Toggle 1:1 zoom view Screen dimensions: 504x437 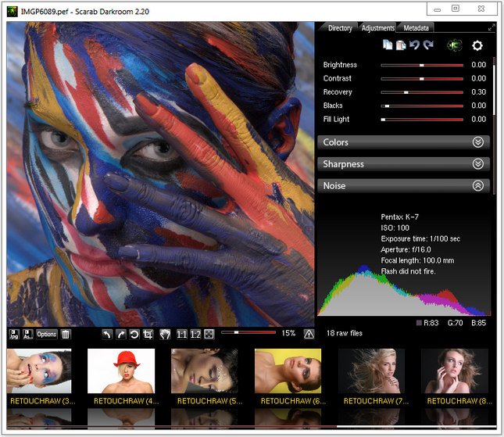coord(181,334)
